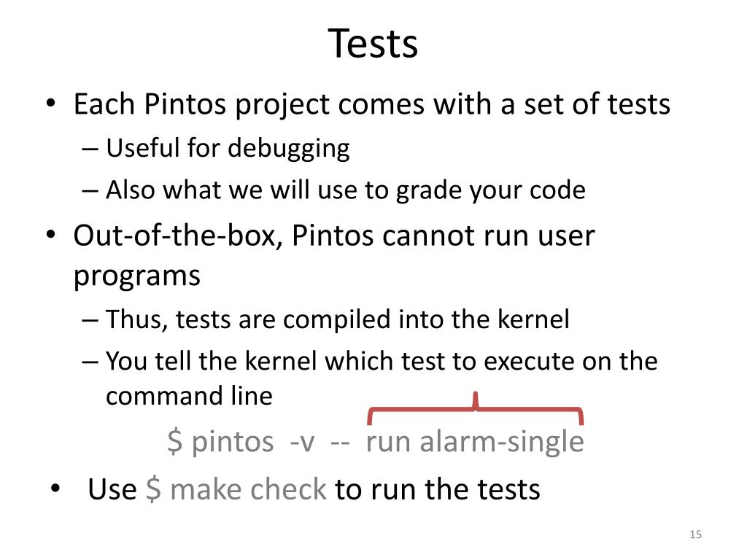Click the first bullet about Pintos project tests
Viewport: 747px width, 560px height.
tap(371, 104)
